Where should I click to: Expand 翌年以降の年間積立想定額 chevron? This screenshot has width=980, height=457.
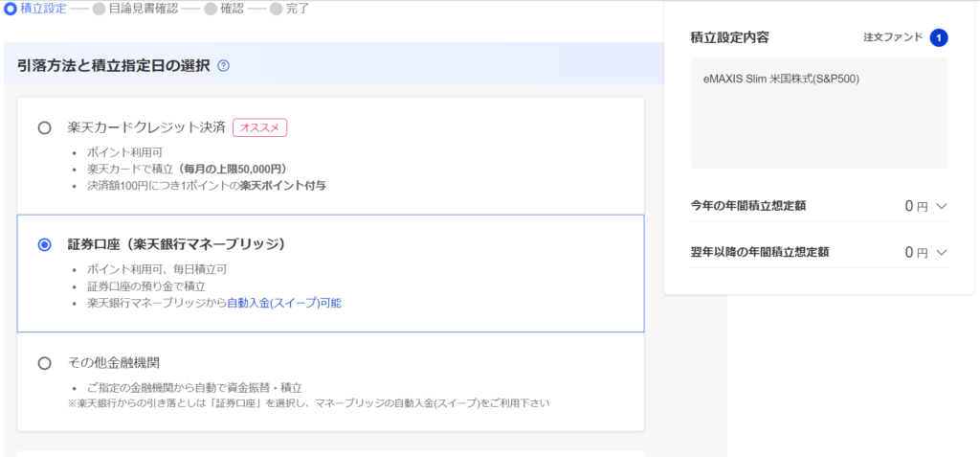[943, 252]
